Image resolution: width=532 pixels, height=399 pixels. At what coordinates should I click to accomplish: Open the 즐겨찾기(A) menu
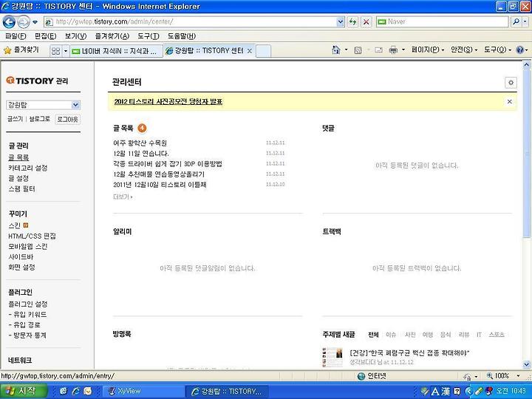point(112,36)
